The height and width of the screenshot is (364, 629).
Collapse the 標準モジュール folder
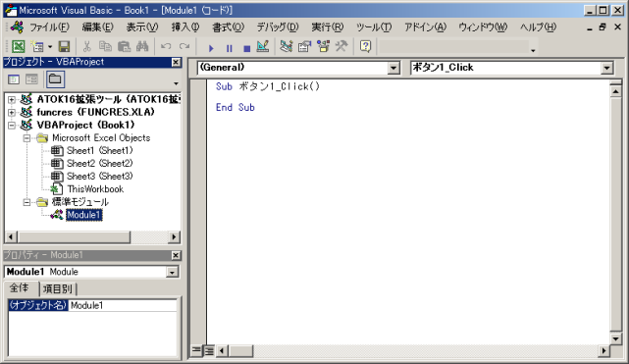point(26,202)
